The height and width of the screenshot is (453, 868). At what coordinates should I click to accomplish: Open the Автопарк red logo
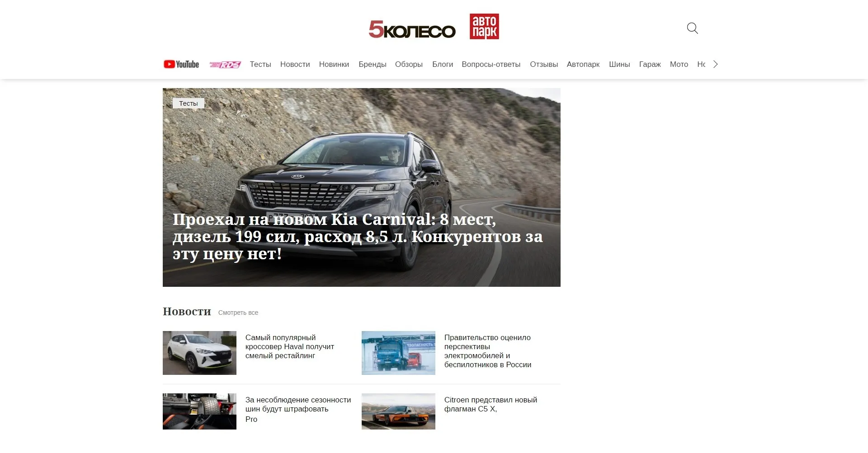tap(484, 26)
